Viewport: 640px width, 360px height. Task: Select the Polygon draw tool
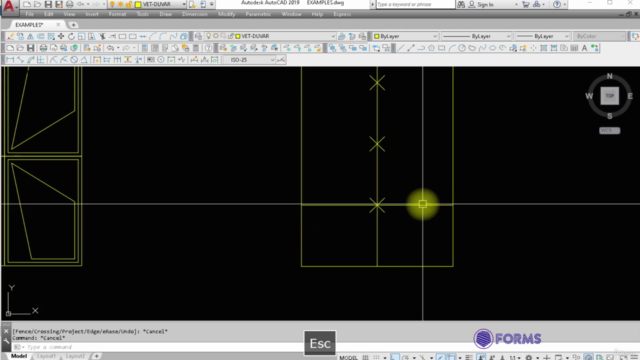pos(431,48)
